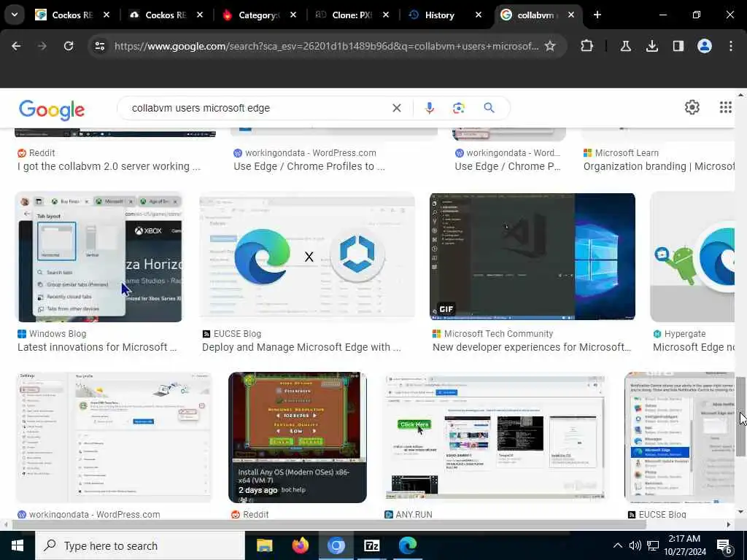Viewport: 747px width, 560px height.
Task: Switch to the first Cockos RE tab
Action: 71,15
